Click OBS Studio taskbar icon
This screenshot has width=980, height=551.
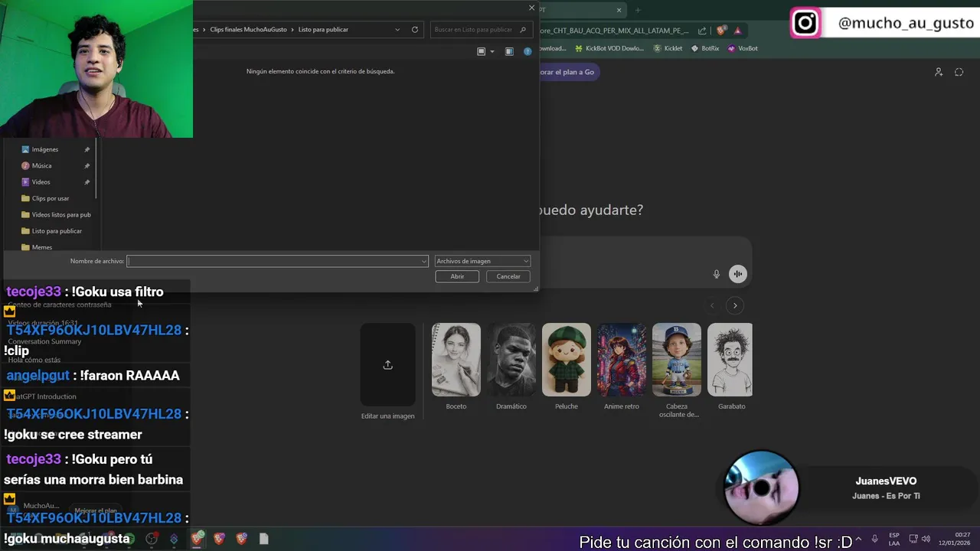pyautogui.click(x=152, y=539)
